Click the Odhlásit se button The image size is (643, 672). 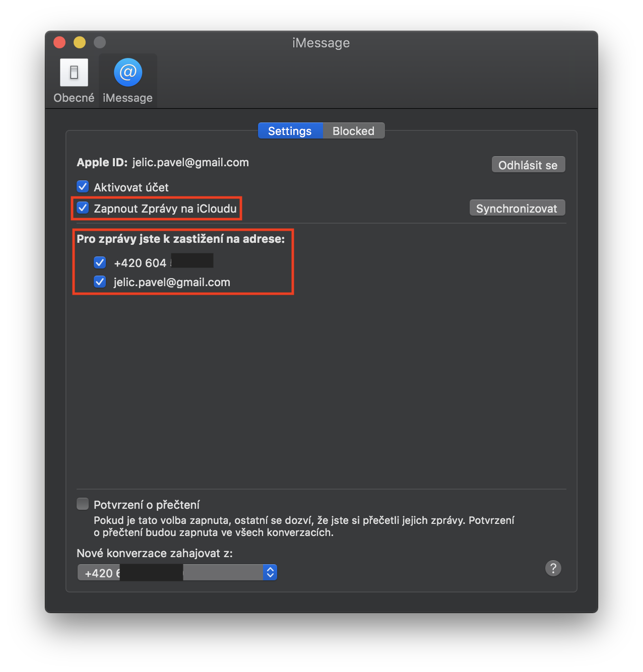point(528,165)
